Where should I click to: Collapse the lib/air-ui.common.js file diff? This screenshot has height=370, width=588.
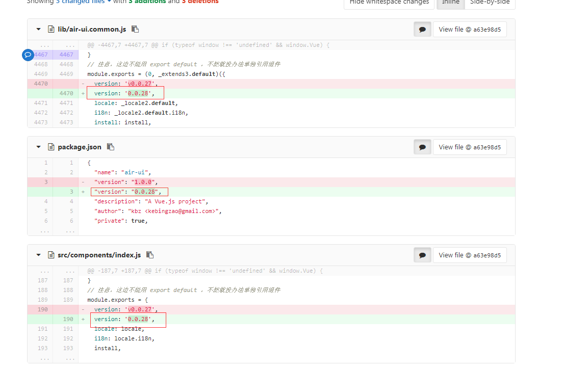[x=38, y=29]
